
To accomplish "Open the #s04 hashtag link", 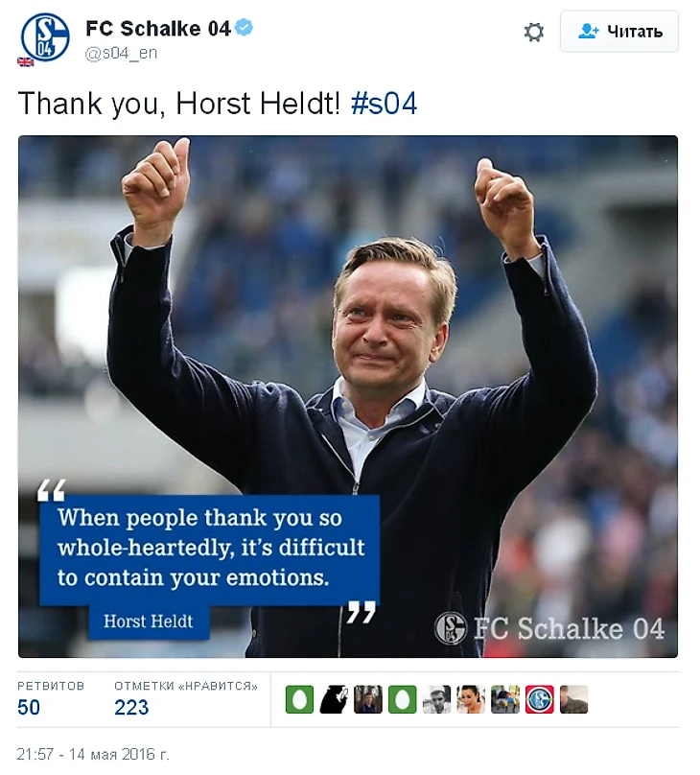I will point(384,104).
